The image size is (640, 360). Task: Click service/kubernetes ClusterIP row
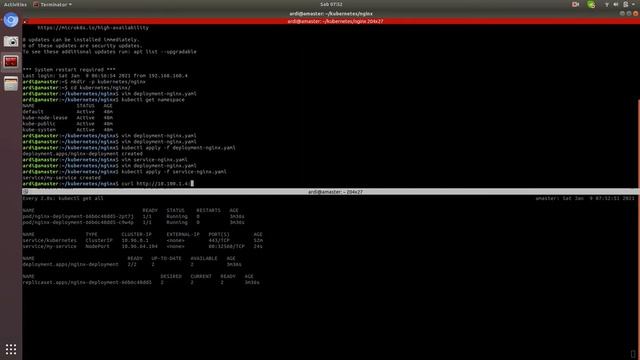point(143,240)
